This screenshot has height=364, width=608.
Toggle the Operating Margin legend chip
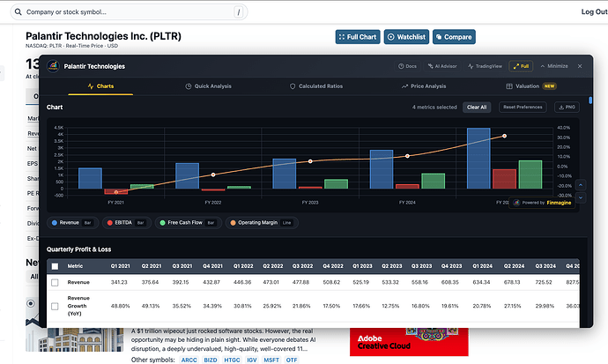(x=262, y=223)
